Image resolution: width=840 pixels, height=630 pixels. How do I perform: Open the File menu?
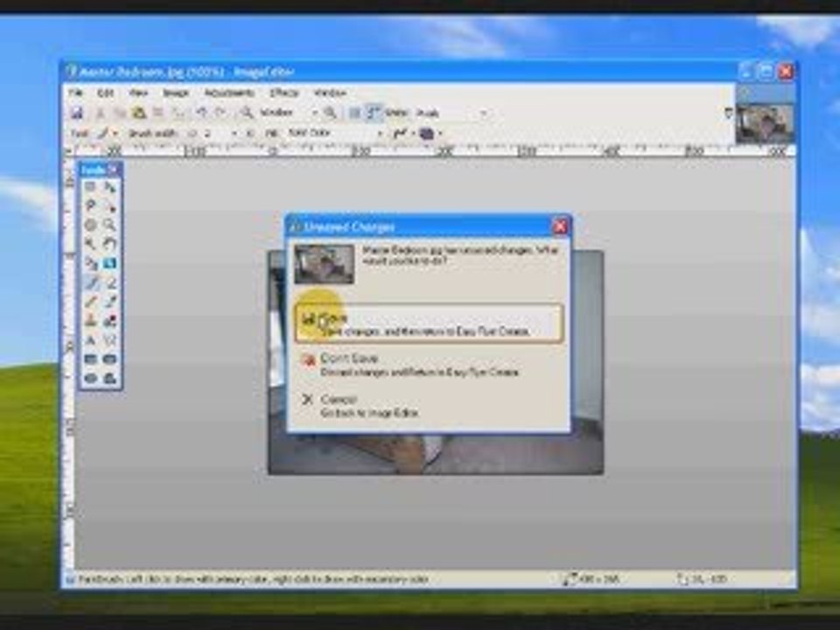(76, 93)
